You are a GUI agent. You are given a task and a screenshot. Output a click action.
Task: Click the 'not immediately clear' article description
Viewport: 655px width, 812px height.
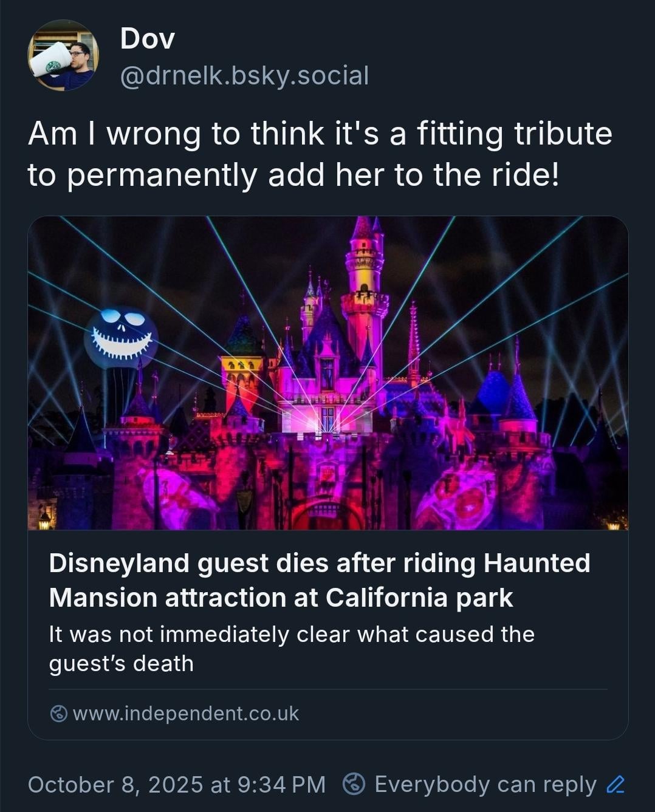pos(292,635)
